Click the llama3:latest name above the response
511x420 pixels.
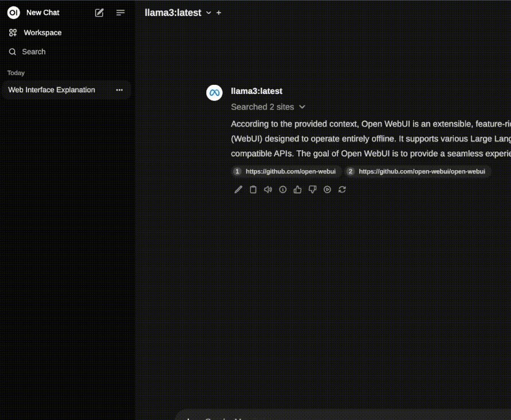[x=257, y=91]
